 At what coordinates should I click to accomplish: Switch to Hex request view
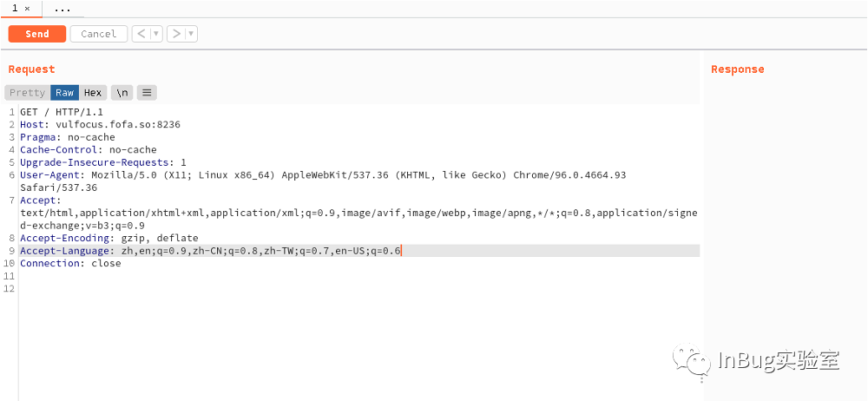click(93, 93)
